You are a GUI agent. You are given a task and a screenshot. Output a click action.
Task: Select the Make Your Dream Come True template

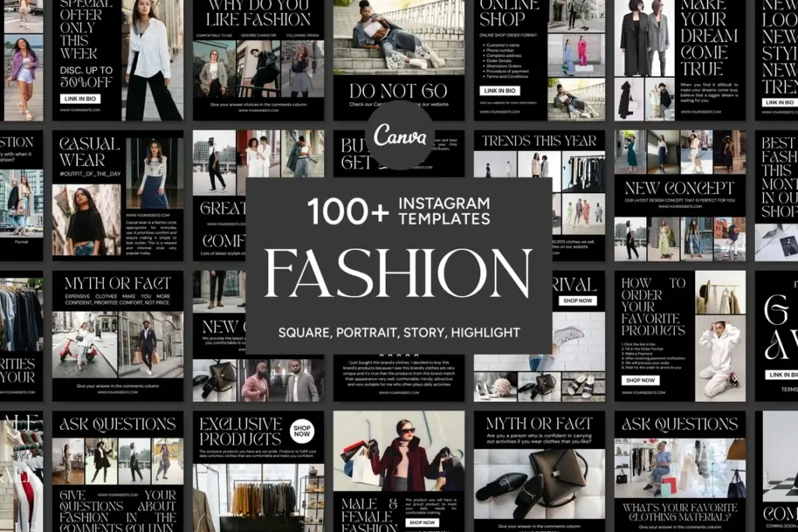tap(708, 39)
